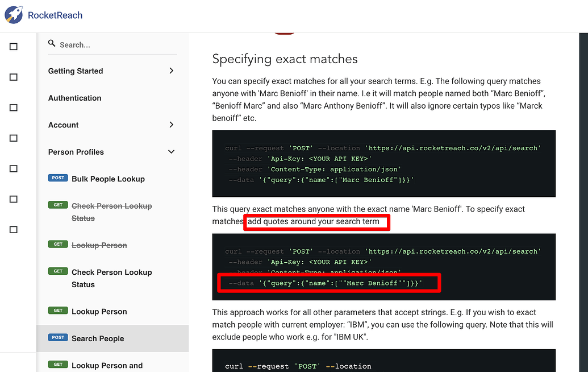Select the POST badge beside Search People

(58, 337)
